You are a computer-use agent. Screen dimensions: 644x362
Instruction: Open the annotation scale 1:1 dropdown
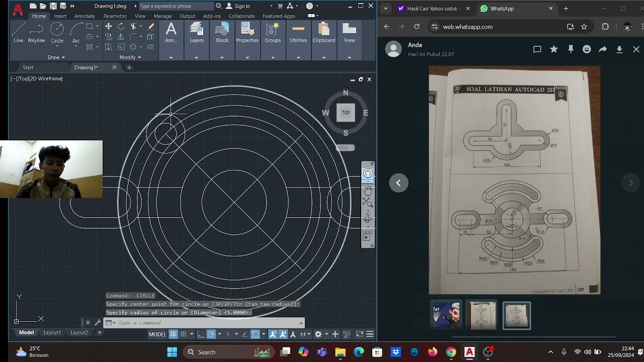(x=305, y=334)
